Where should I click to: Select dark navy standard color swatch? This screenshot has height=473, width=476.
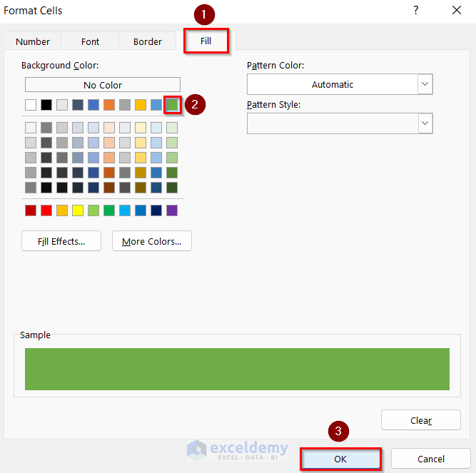tap(156, 210)
